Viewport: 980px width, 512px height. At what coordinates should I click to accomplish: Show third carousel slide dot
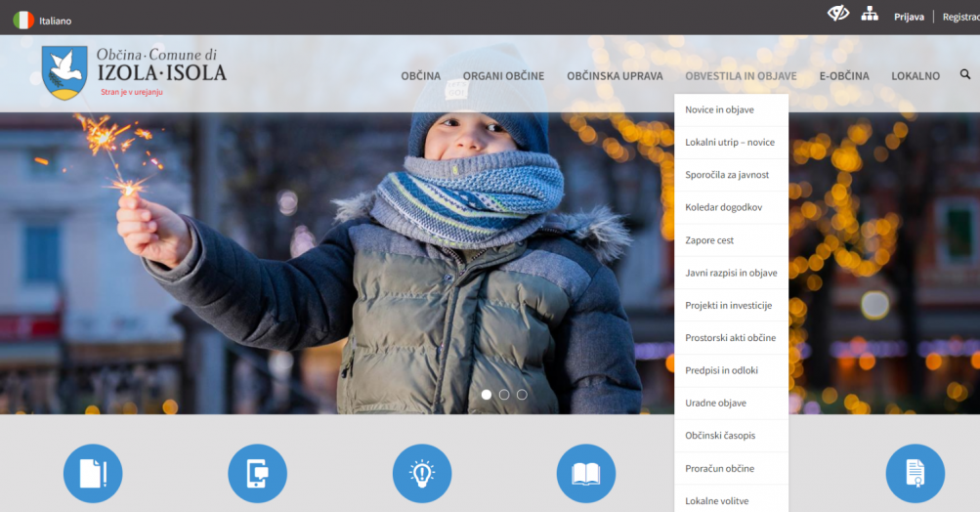(x=522, y=395)
